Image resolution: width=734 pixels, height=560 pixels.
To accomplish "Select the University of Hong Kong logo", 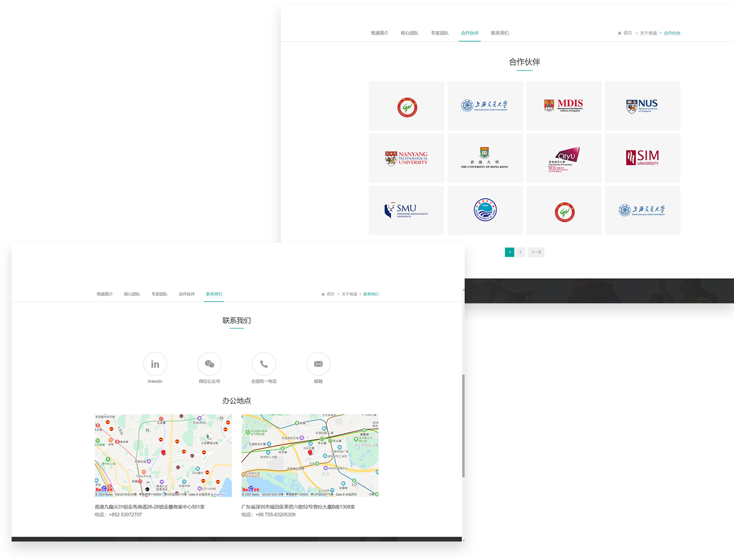I will 485,158.
